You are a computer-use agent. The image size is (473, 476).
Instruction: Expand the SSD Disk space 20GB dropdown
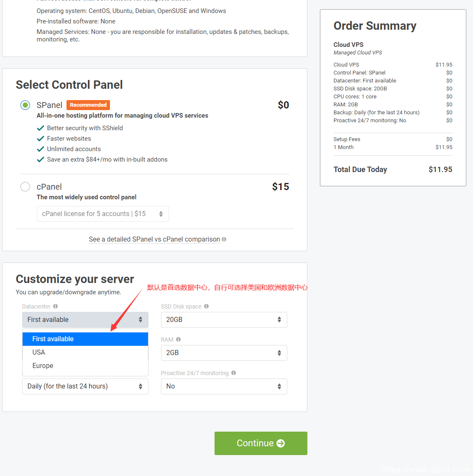click(224, 320)
